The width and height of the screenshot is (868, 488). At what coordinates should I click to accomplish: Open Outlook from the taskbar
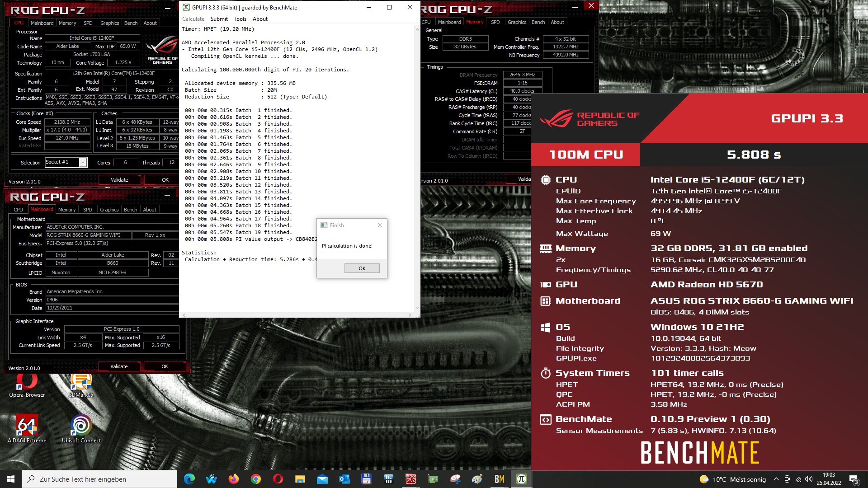[x=344, y=479]
